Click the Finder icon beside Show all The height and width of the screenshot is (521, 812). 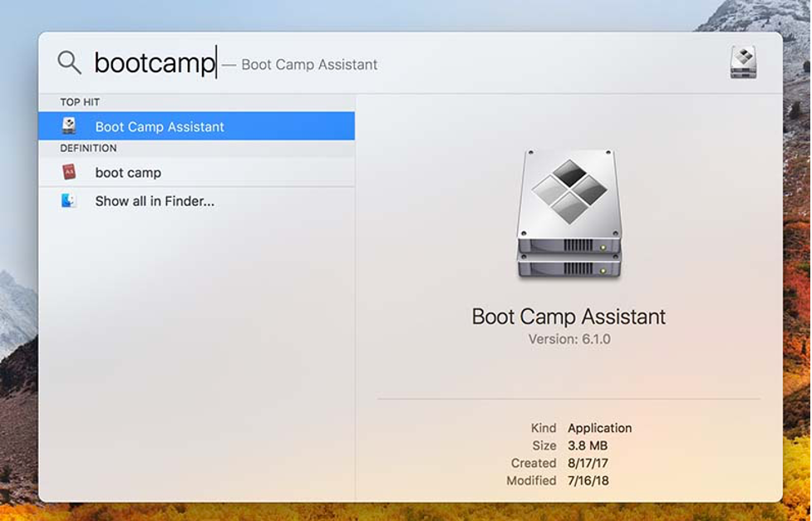(69, 200)
